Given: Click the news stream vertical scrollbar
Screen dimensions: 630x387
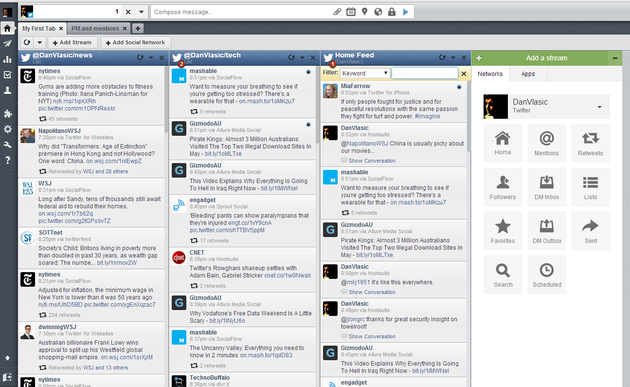Looking at the screenshot, I should point(166,100).
